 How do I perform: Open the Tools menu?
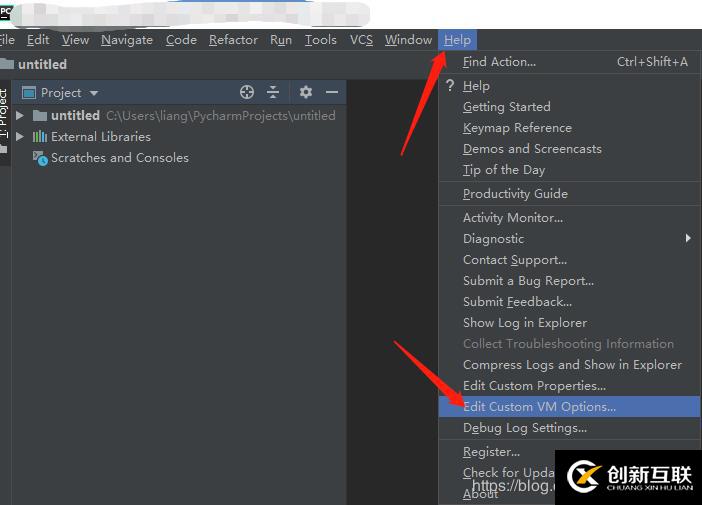(x=321, y=40)
